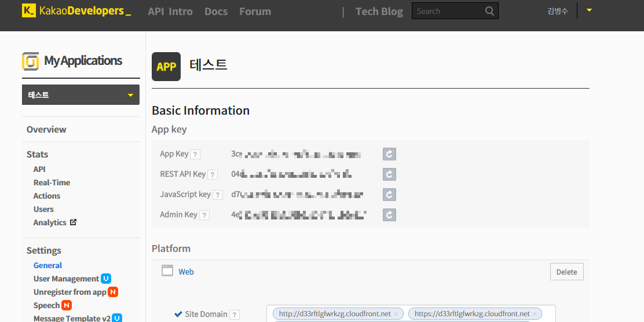The image size is (644, 322).
Task: Regenerate the App Key with its refresh icon
Action: point(389,155)
